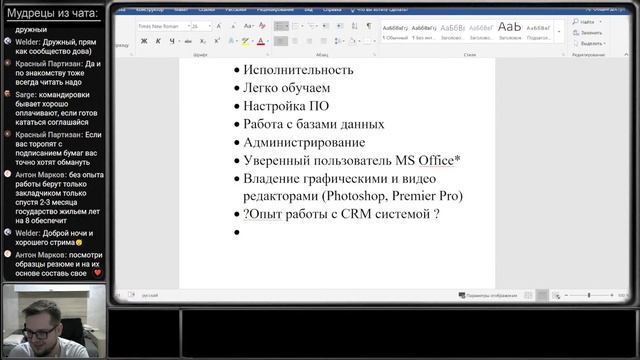640x360 pixels.
Task: Open Font group dialog launcher
Action: [268, 54]
